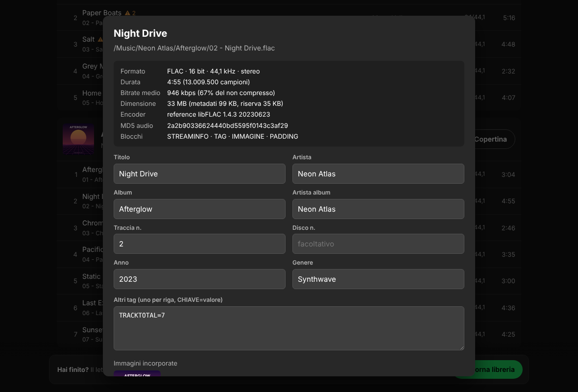Image resolution: width=578 pixels, height=392 pixels.
Task: Click the Formato value FLAC 16 bit
Action: click(x=214, y=71)
